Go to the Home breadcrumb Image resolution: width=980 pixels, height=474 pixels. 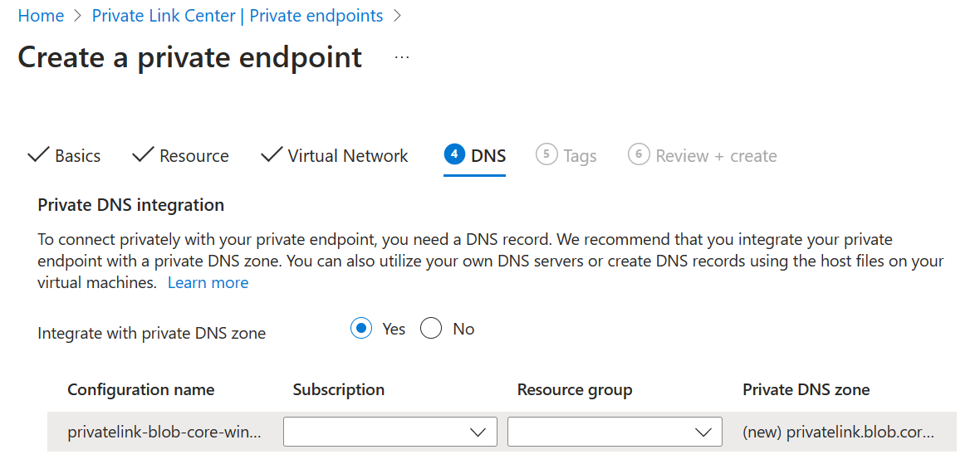tap(41, 16)
